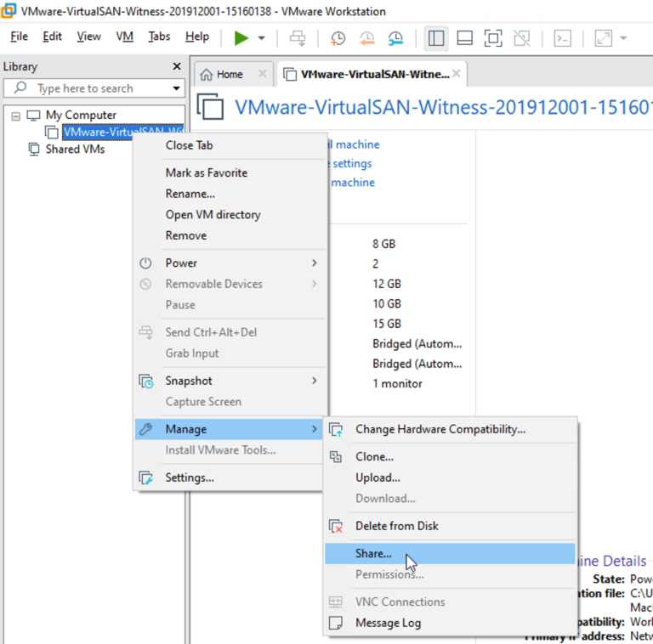Select Shared VMs in the library
The image size is (653, 644).
(75, 149)
